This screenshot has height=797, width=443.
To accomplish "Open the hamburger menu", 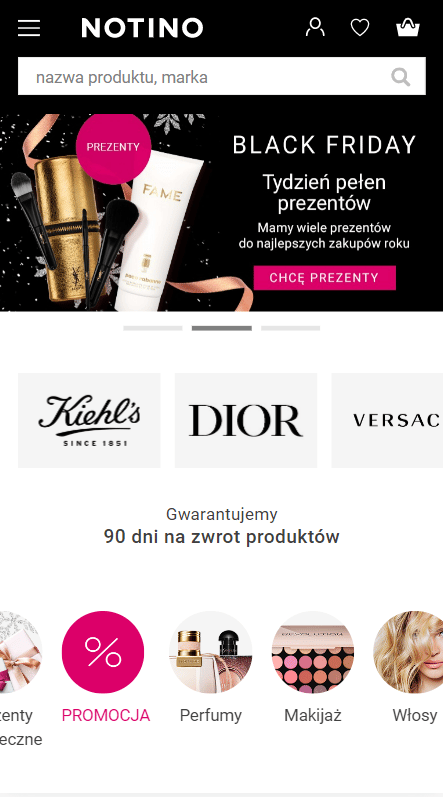I will point(29,27).
